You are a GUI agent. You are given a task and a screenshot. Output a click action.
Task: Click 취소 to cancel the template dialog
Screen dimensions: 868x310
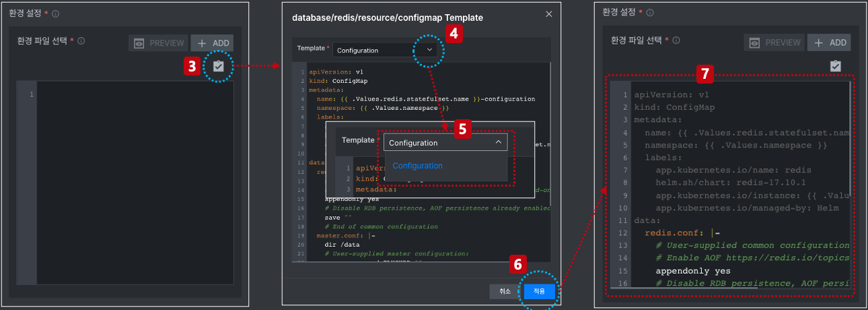505,291
